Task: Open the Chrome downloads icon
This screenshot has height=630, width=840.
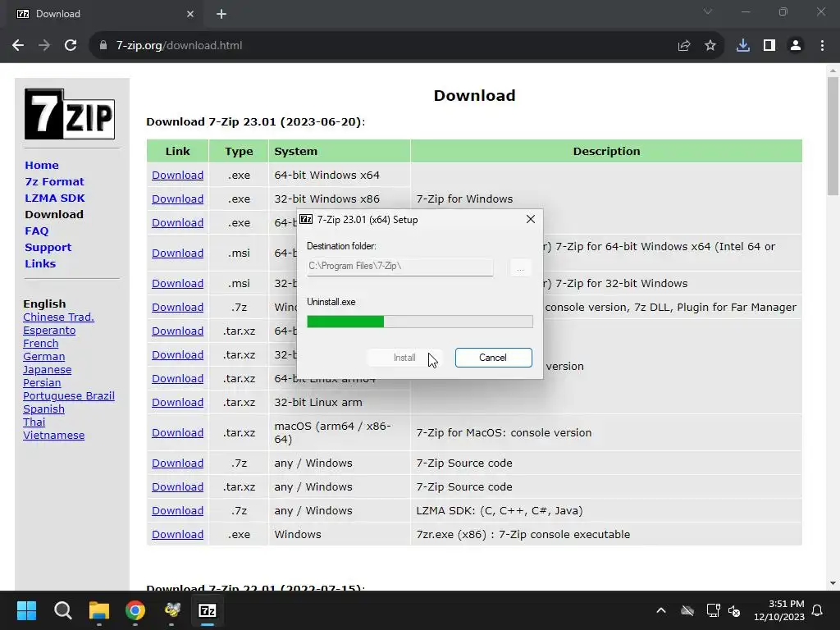Action: point(743,46)
